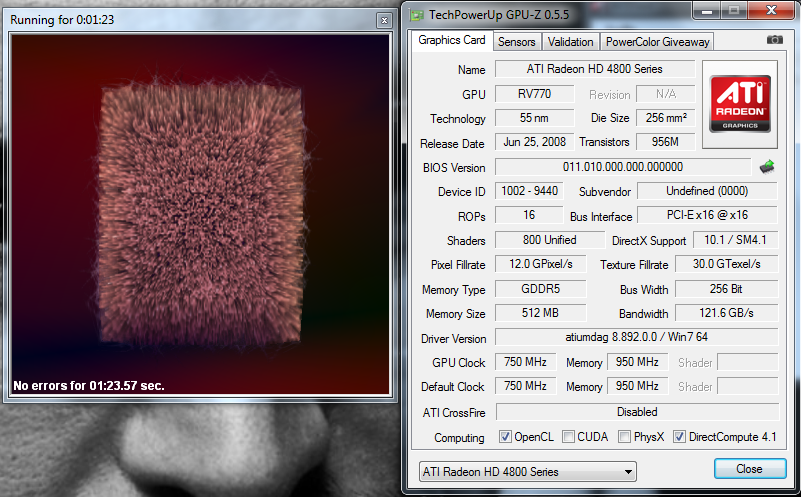This screenshot has width=801, height=497.
Task: Take a GPU-Z screenshot with camera icon
Action: 774,40
